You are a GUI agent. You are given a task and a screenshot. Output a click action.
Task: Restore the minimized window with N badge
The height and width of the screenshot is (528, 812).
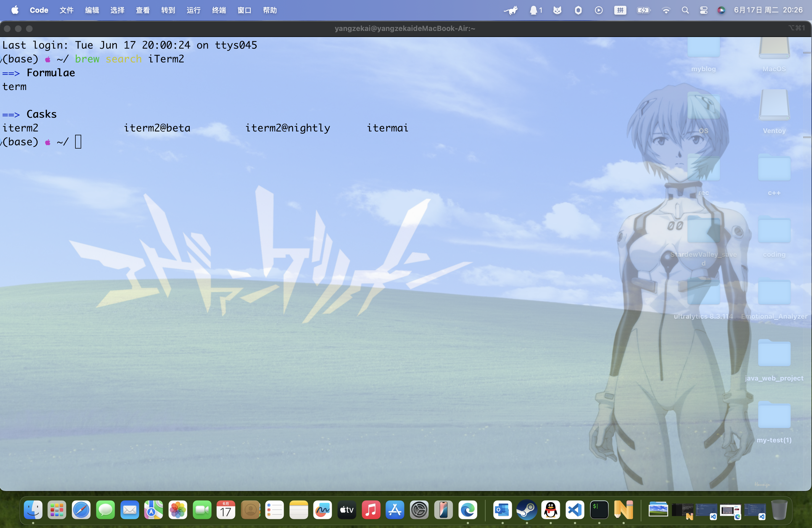(682, 511)
